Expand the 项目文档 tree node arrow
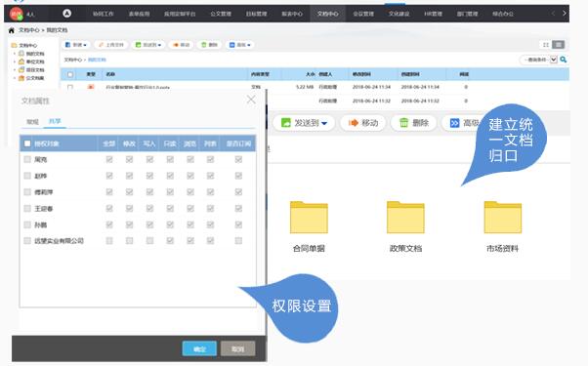The height and width of the screenshot is (366, 588). (x=15, y=70)
